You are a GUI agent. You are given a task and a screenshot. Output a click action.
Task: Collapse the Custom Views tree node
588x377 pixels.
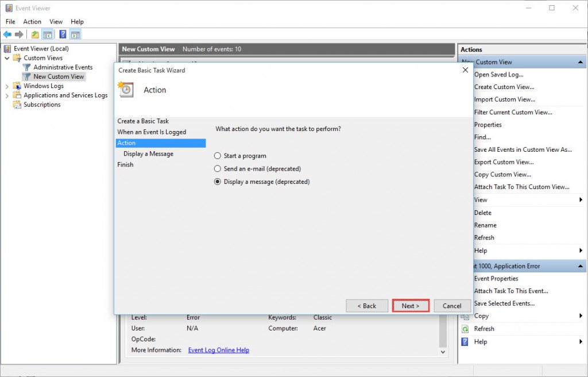click(x=7, y=57)
